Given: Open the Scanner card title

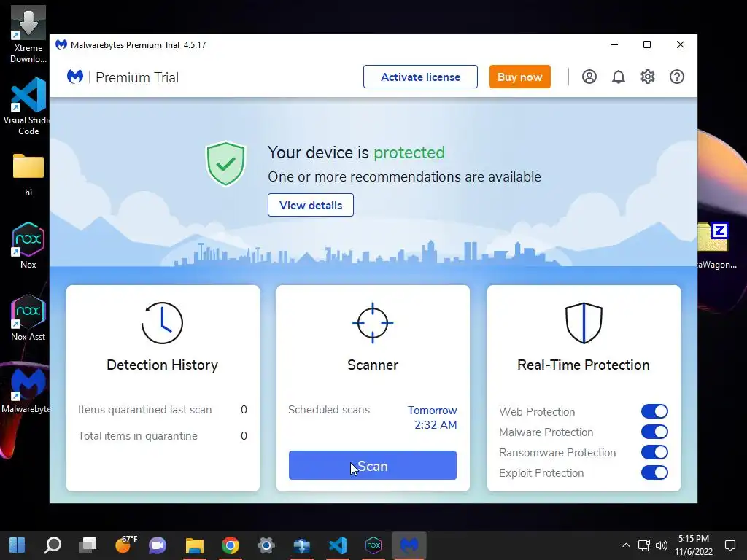Looking at the screenshot, I should click(x=373, y=365).
